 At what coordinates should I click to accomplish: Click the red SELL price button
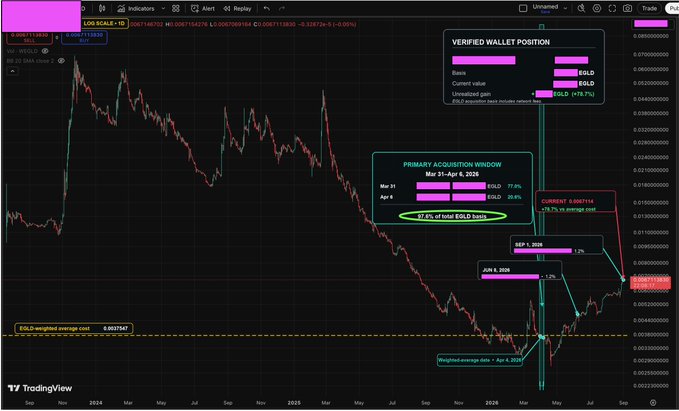pyautogui.click(x=29, y=37)
